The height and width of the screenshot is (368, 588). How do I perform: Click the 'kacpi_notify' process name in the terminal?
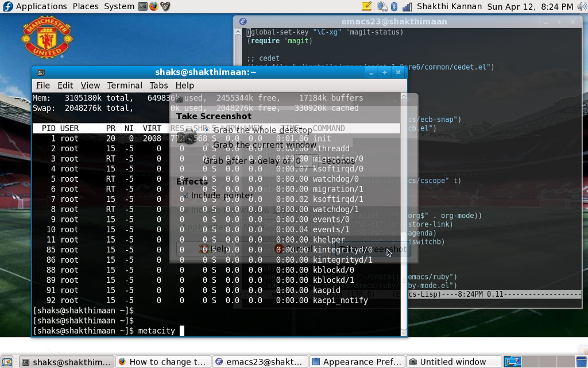340,300
